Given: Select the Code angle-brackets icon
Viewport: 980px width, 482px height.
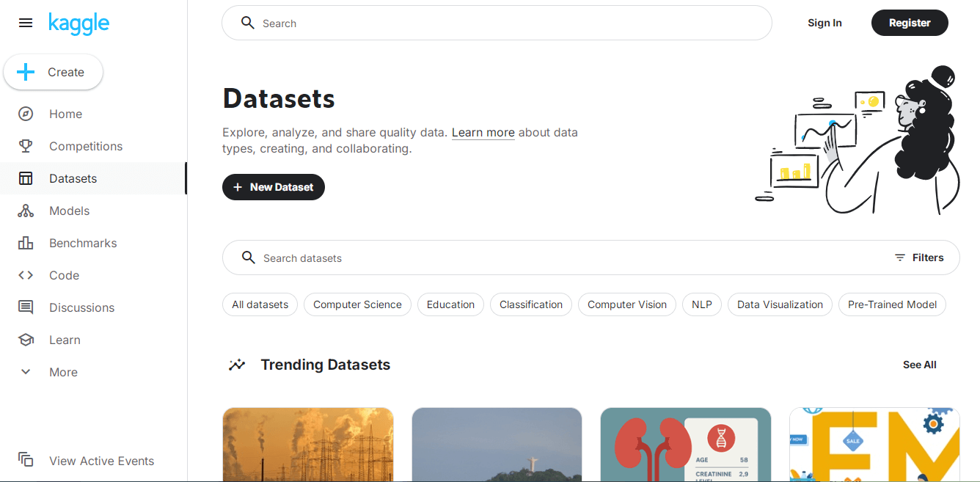Looking at the screenshot, I should tap(25, 275).
